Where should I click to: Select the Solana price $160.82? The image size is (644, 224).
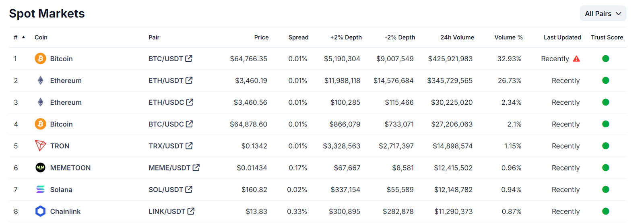[x=254, y=189]
